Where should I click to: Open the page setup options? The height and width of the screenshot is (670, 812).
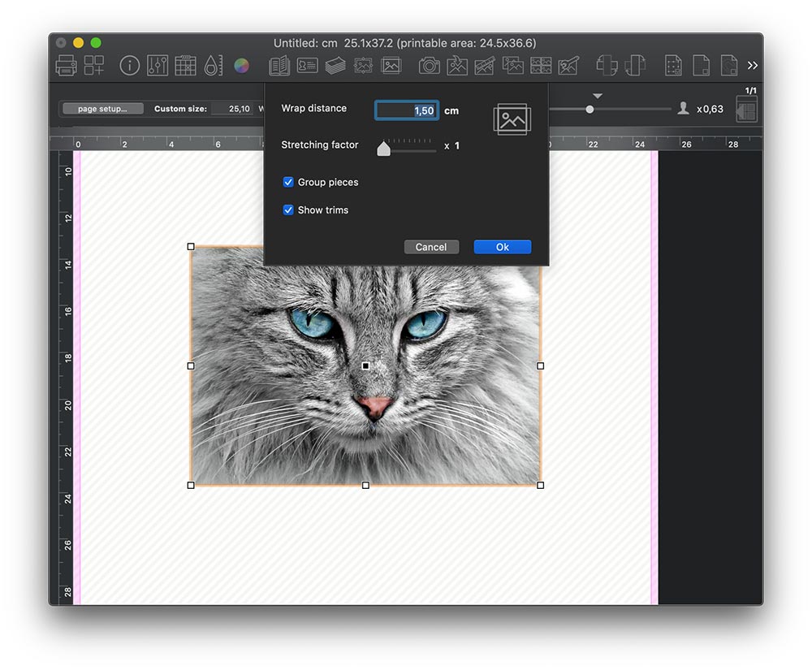(x=101, y=108)
